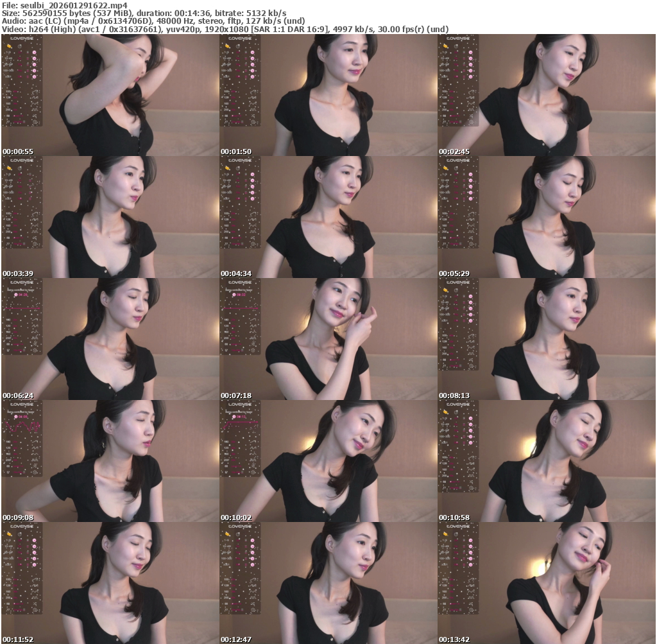Click the 'Video: h264 (High)' info line
The image size is (657, 644).
pos(225,29)
